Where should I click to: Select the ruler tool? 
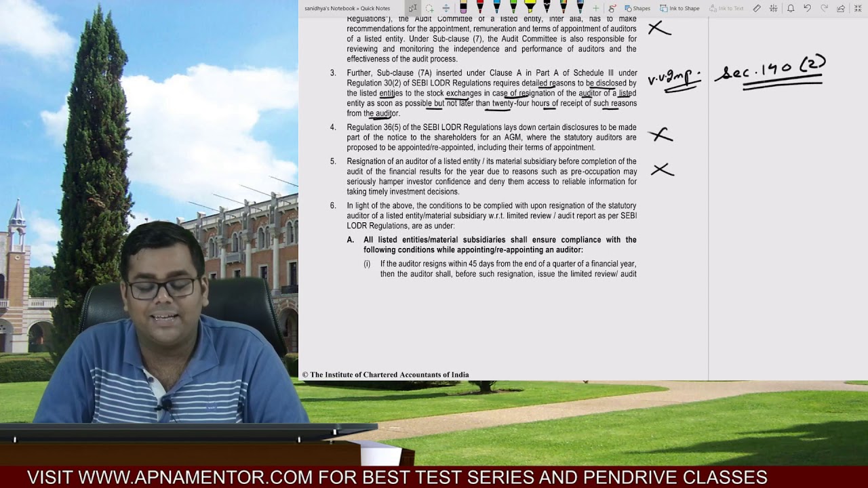[x=758, y=8]
